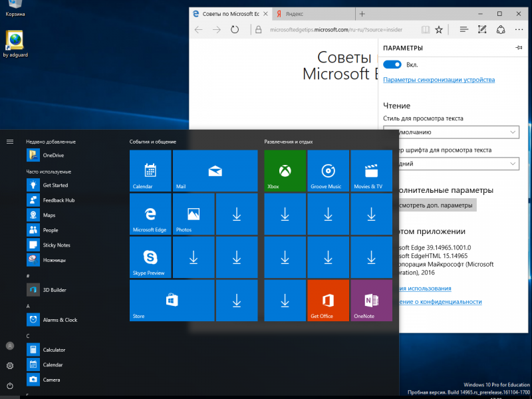Viewport: 532px width, 399px height.
Task: Click Edge refresh button
Action: pos(235,30)
